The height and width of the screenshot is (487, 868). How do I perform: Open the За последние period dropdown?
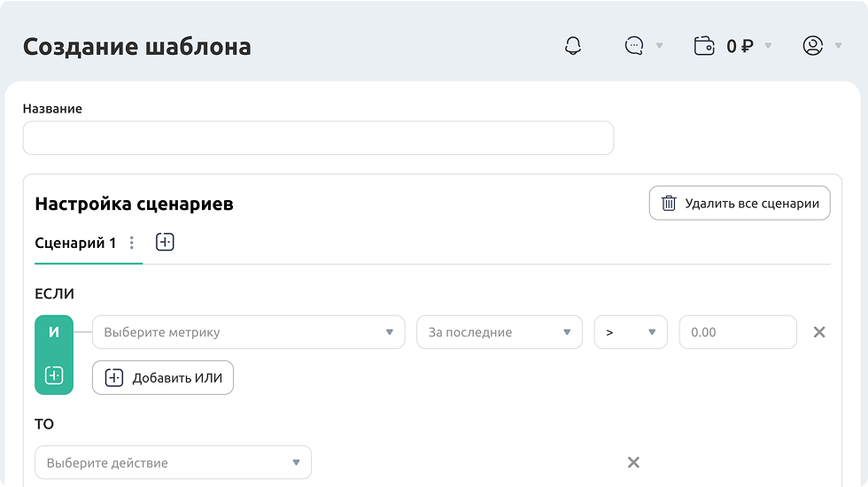tap(500, 332)
